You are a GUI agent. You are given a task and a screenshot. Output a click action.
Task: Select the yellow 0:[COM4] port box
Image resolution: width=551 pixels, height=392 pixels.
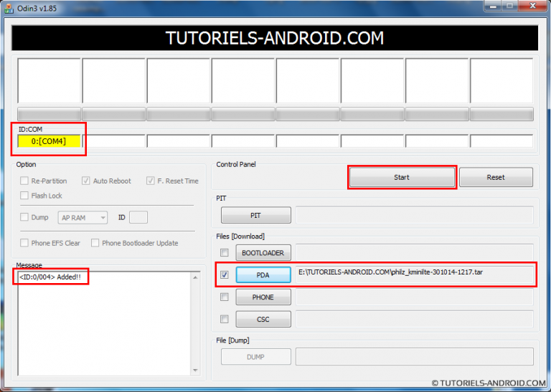[50, 141]
